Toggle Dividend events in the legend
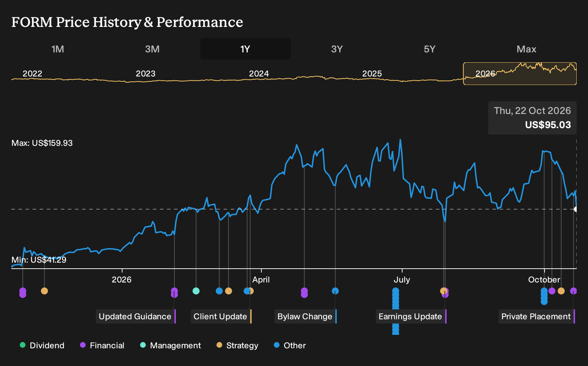588x366 pixels. tap(42, 345)
